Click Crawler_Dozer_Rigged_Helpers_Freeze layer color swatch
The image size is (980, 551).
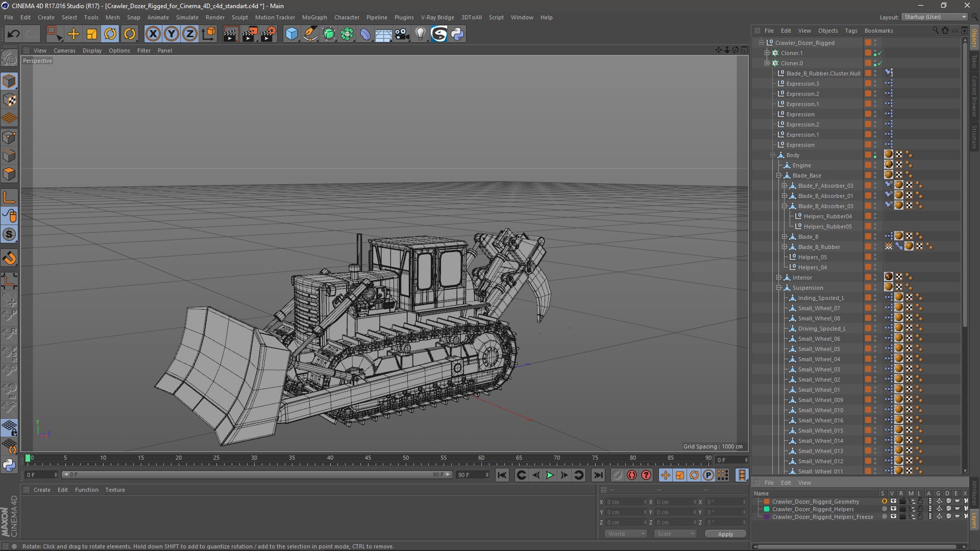[x=767, y=517]
